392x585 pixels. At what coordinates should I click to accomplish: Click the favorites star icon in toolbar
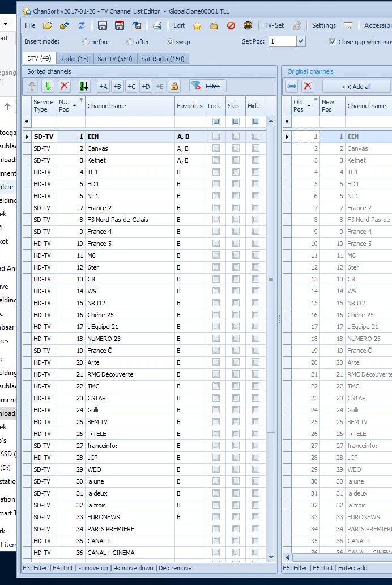click(197, 25)
